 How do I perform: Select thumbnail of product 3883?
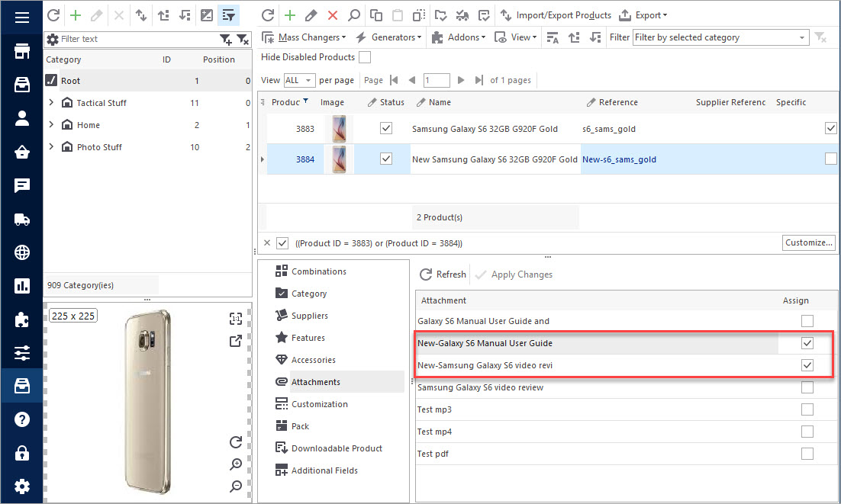340,129
